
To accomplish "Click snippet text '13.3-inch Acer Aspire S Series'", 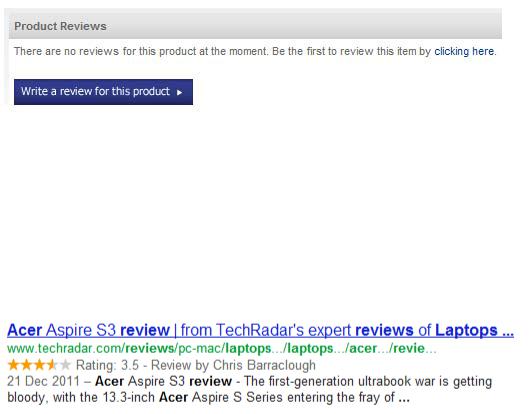I will (x=192, y=397).
